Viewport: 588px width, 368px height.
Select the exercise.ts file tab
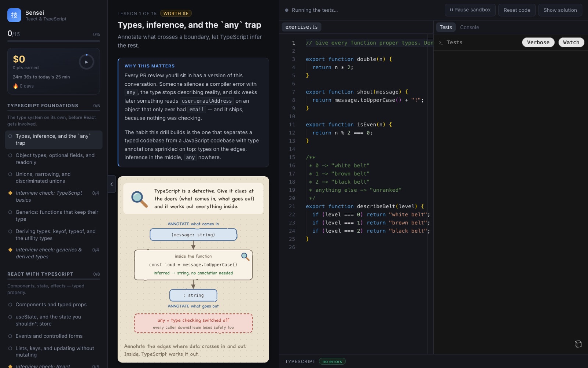pyautogui.click(x=301, y=27)
